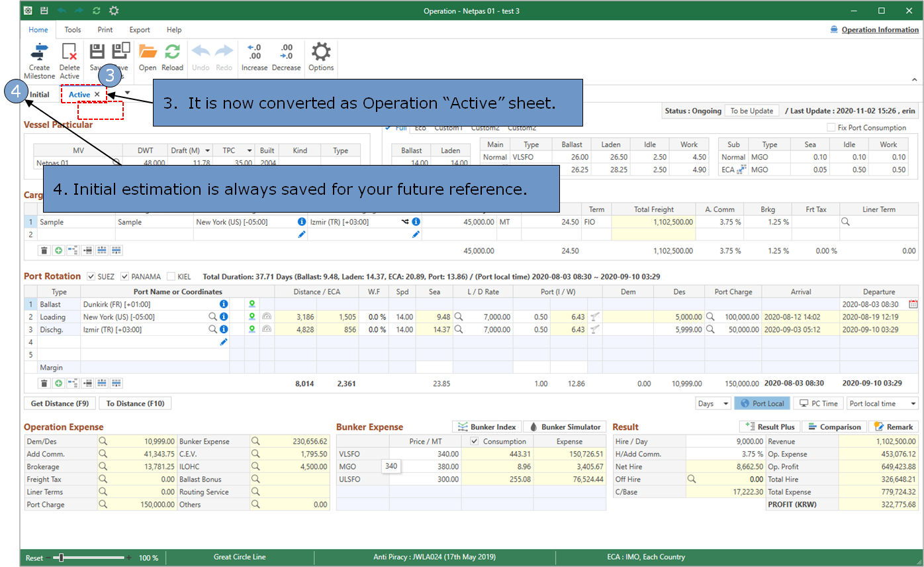
Task: Click magnifier beside 100,000.00 port charge
Action: click(x=710, y=317)
